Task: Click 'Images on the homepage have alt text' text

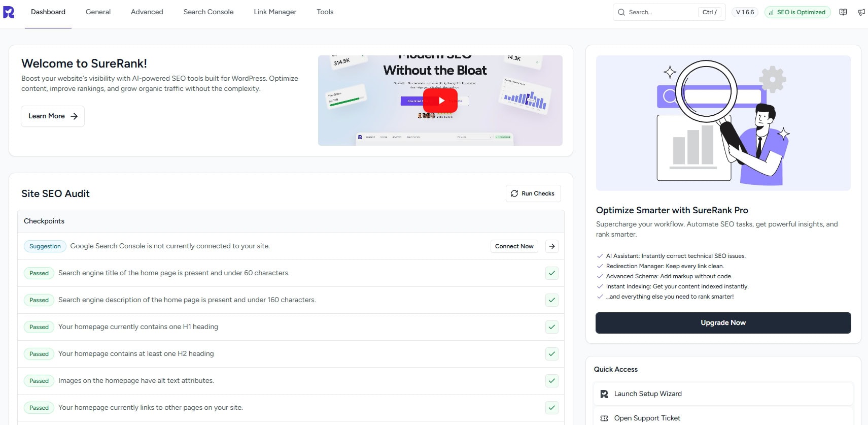Action: coord(136,381)
